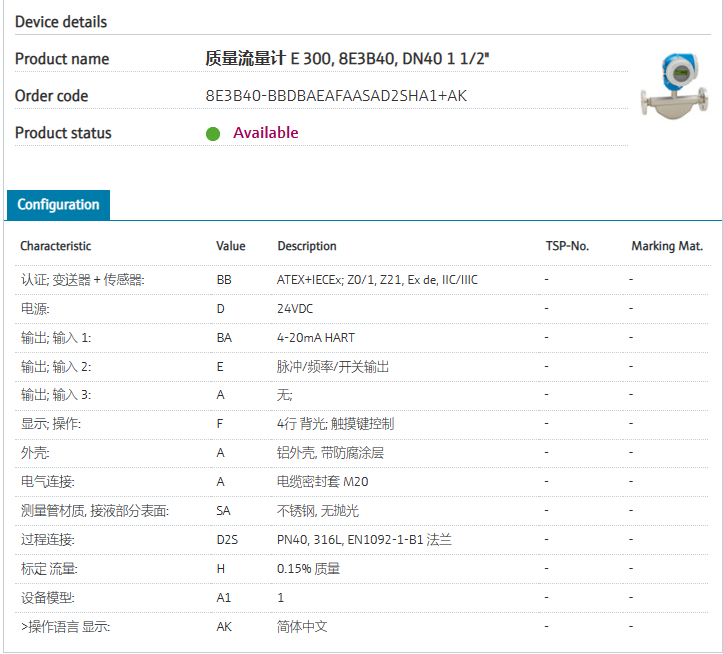
Task: Click the Value column header
Action: [x=230, y=246]
